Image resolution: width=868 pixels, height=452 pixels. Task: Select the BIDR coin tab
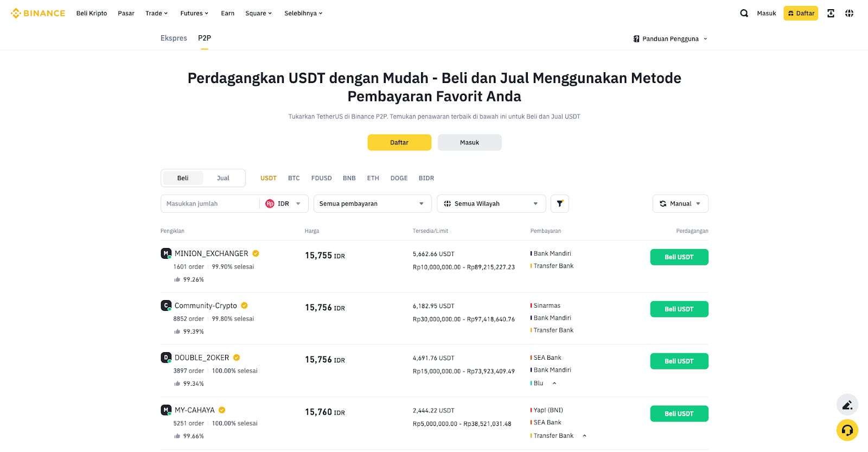click(426, 178)
